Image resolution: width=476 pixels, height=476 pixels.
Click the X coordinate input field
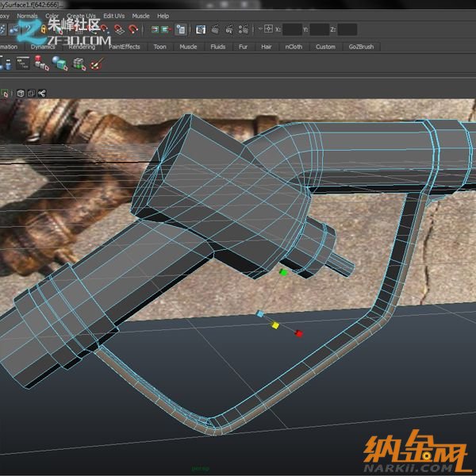click(293, 30)
